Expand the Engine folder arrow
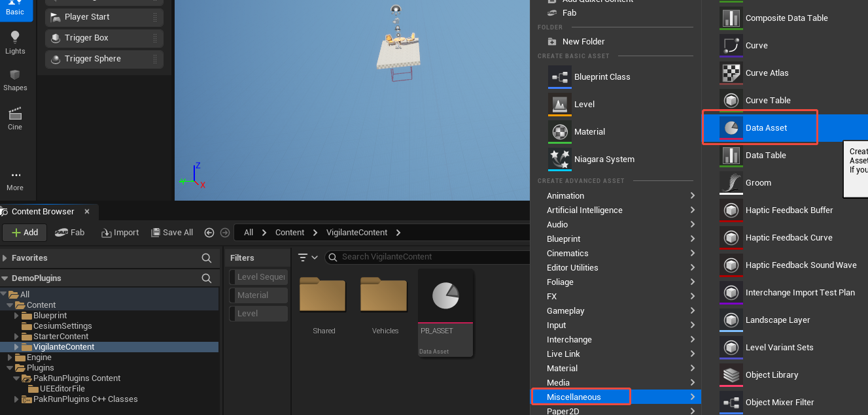This screenshot has height=415, width=868. [10, 357]
